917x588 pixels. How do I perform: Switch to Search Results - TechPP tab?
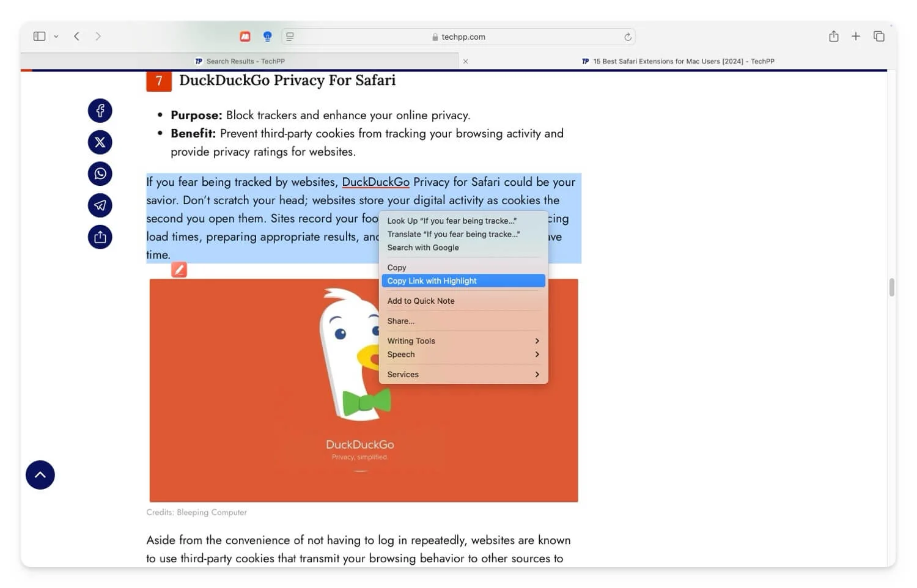[x=240, y=61]
